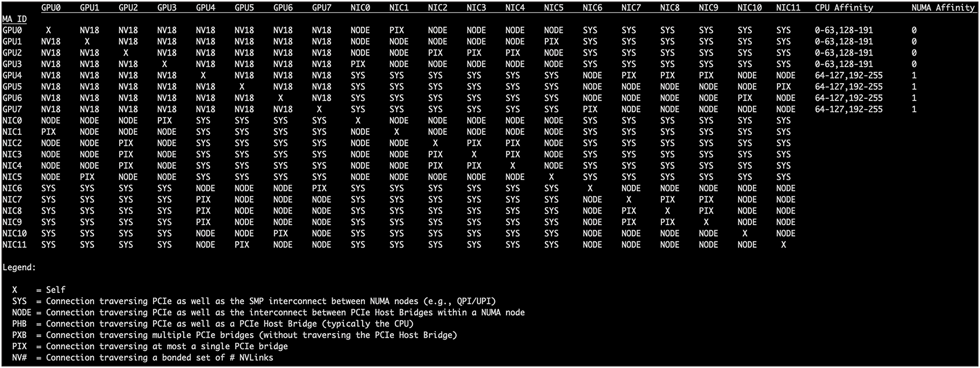Select NUMA Affinity value in GPU6 row
This screenshot has width=980, height=368.
(x=914, y=98)
